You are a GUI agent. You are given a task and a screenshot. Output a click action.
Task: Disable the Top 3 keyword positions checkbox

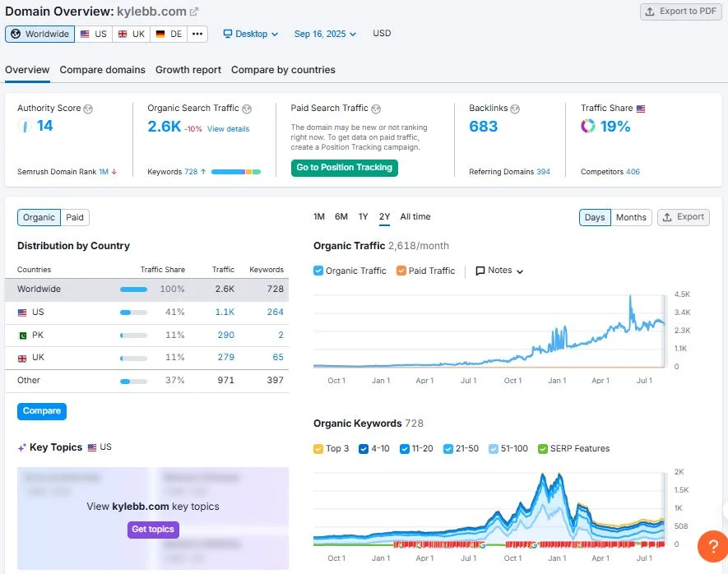[319, 448]
